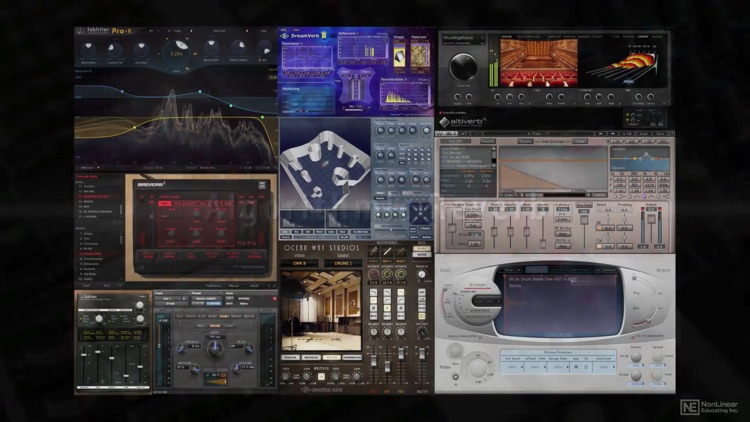Select the third Ocean Way microphone icon
This screenshot has width=750, height=422.
(400, 251)
